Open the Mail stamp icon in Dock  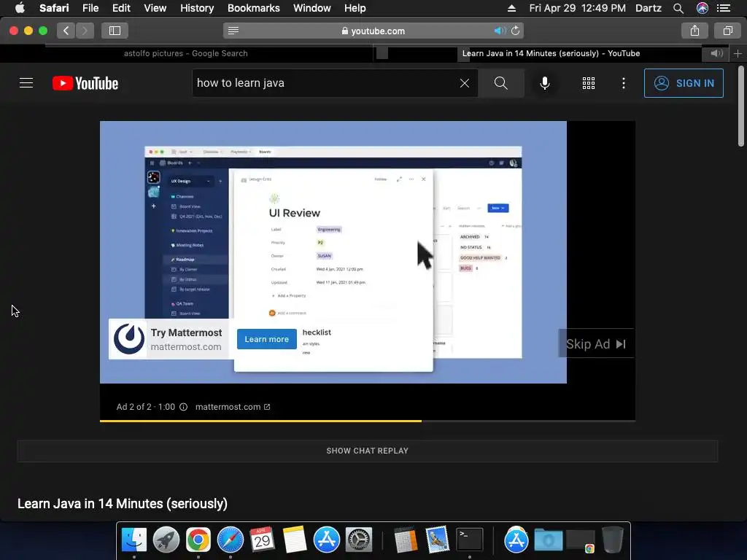438,540
